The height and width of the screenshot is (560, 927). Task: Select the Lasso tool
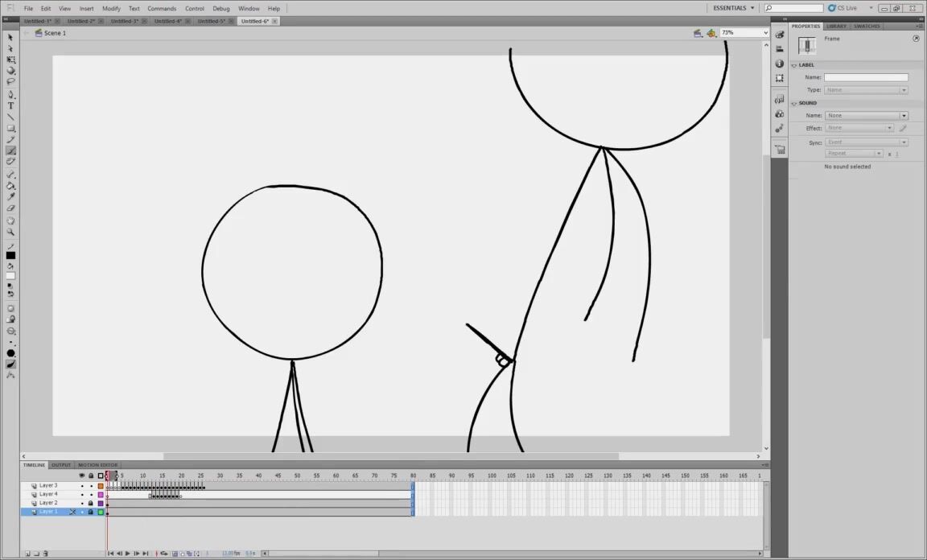tap(10, 81)
